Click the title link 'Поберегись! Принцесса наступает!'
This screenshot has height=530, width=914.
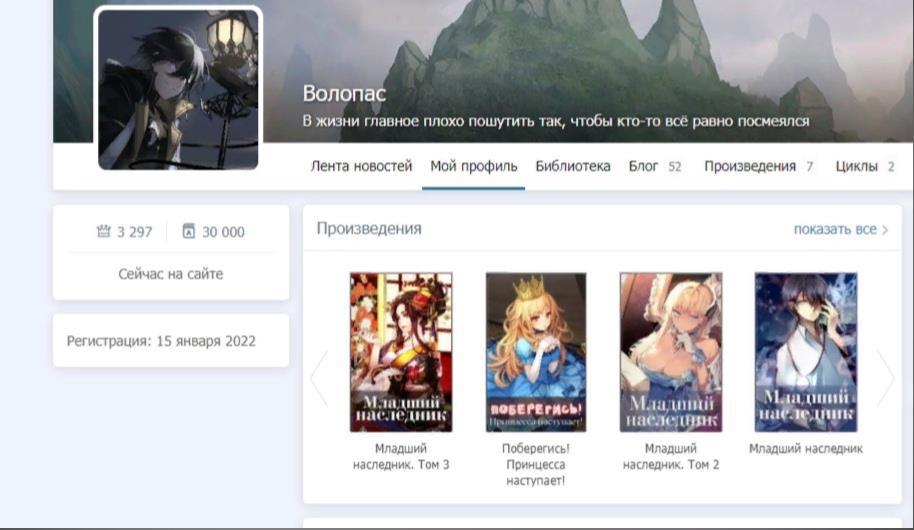535,465
